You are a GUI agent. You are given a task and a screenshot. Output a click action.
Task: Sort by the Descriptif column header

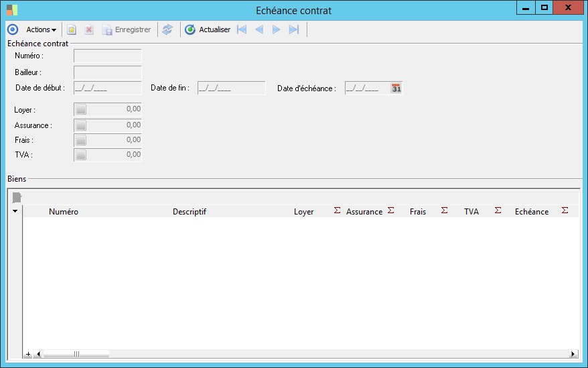pos(189,212)
